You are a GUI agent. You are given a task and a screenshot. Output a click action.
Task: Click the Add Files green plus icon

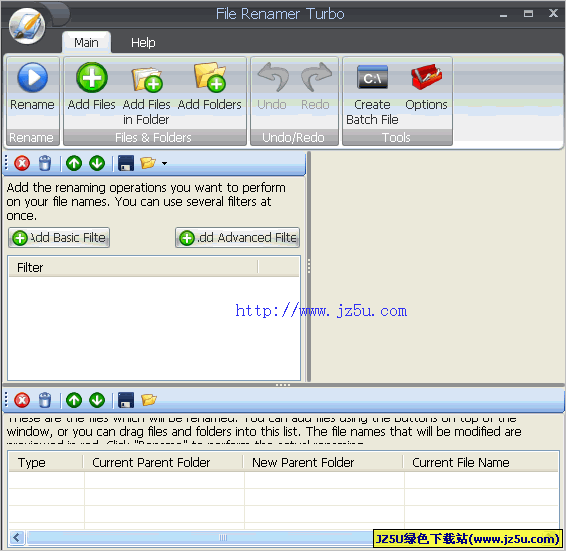92,78
